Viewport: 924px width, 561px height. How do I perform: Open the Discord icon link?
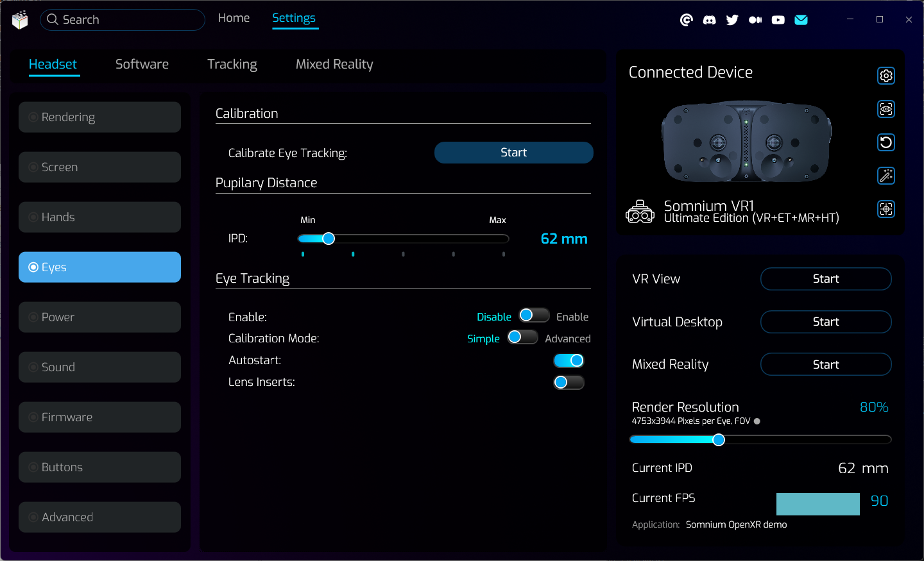(x=709, y=20)
